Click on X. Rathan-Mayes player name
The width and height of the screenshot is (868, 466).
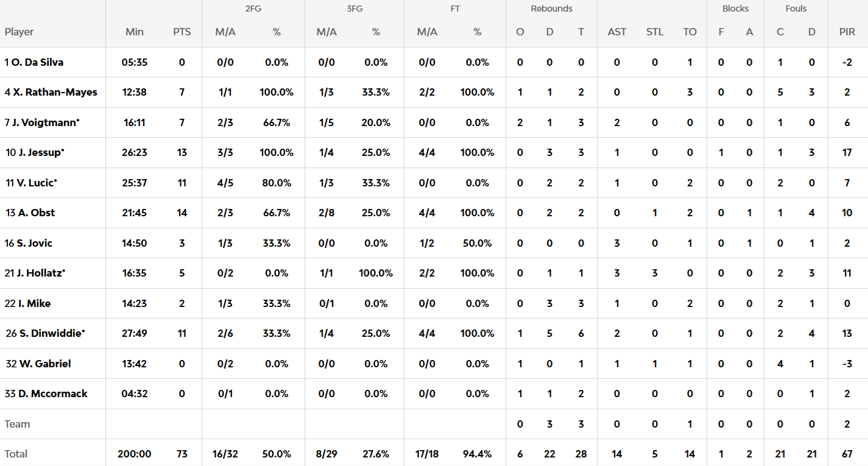coord(55,93)
